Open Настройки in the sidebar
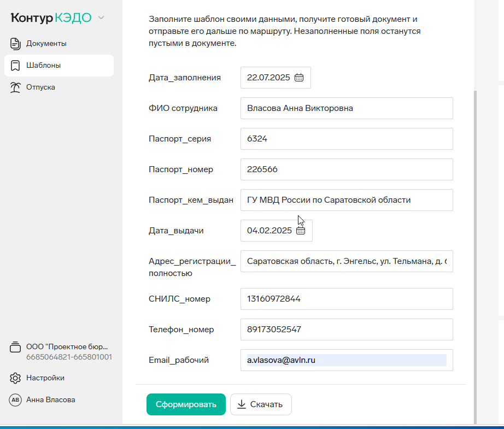 coord(59,378)
